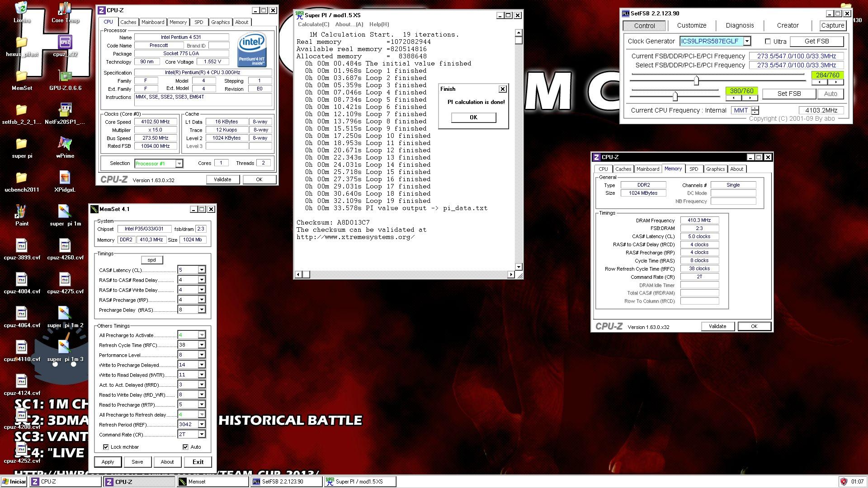Click Super PI horizontal scrollbar right arrow
868x488 pixels.
click(511, 274)
